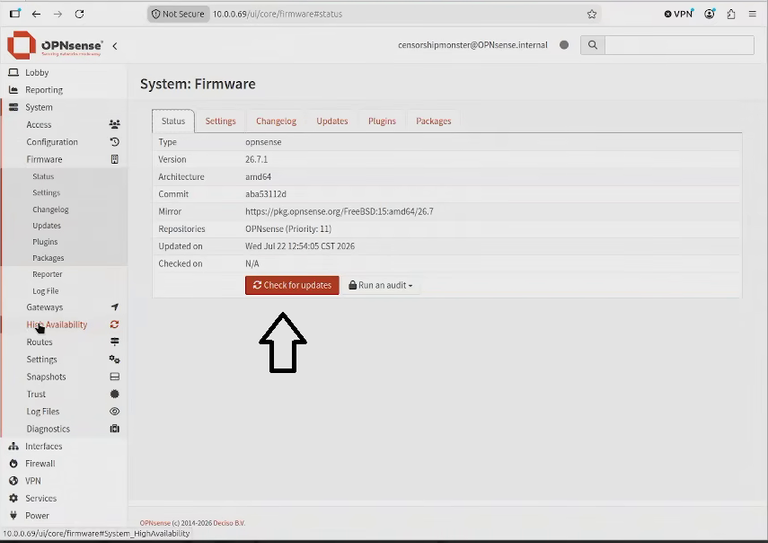Click the Configuration history icon
Image resolution: width=768 pixels, height=543 pixels.
click(x=115, y=142)
